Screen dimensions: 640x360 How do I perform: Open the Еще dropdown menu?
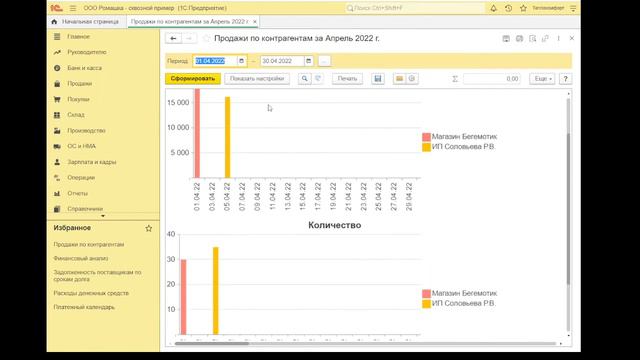click(542, 78)
